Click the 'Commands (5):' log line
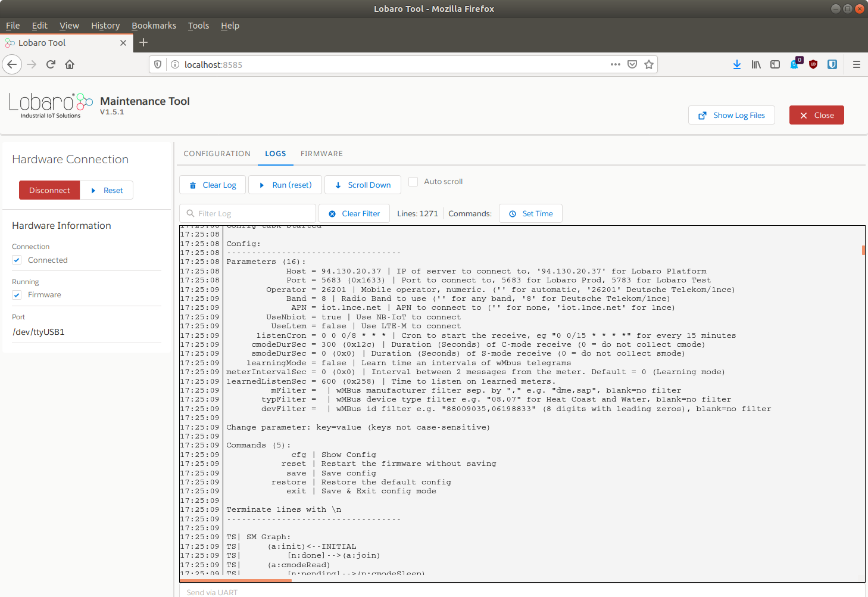The height and width of the screenshot is (597, 868). [x=258, y=445]
